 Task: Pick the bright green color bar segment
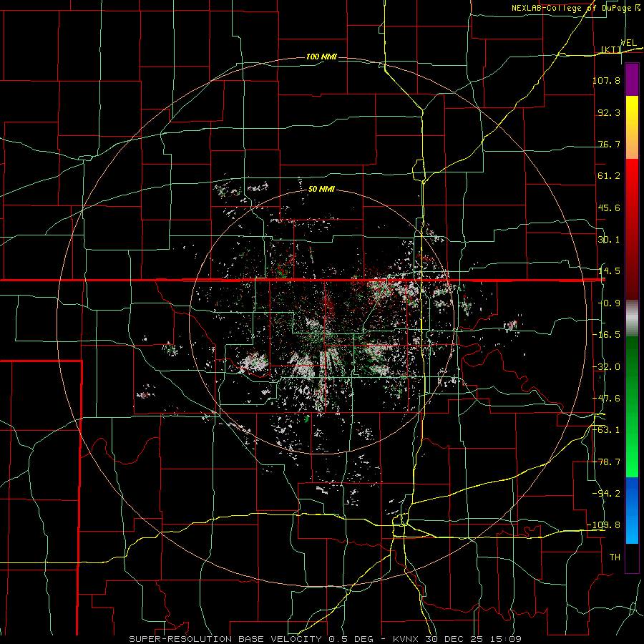(x=632, y=460)
